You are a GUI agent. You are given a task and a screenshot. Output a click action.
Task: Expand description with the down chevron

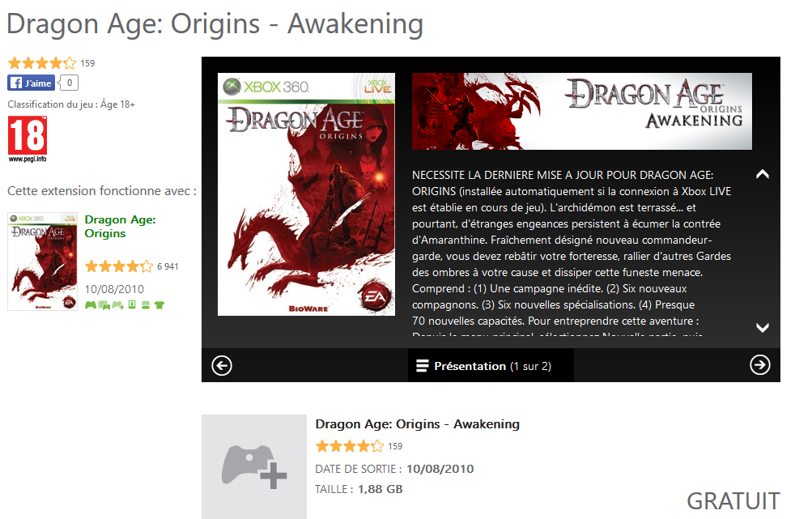point(763,327)
